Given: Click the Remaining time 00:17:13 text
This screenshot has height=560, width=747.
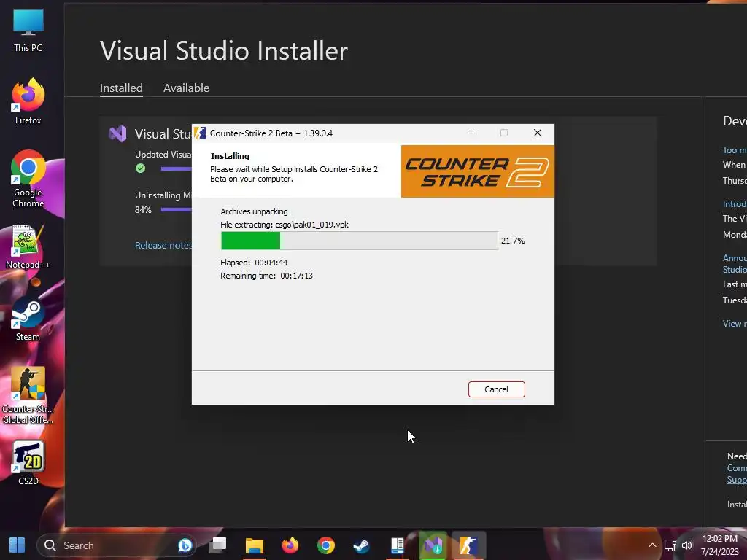Looking at the screenshot, I should click(267, 276).
